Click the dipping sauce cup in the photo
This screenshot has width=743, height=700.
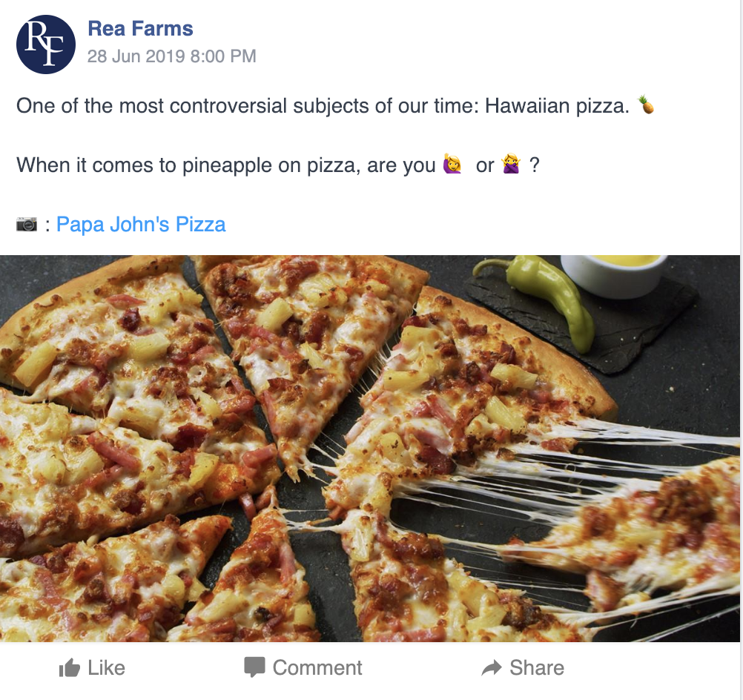611,273
